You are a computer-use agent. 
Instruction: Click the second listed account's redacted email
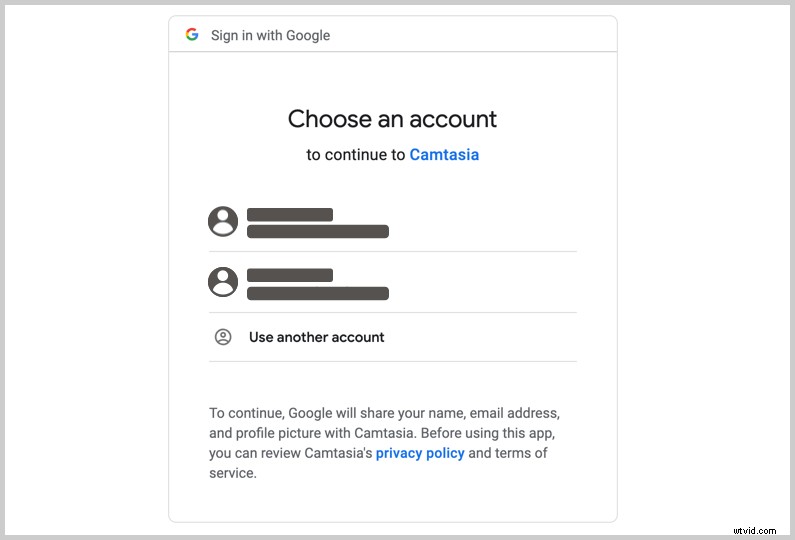pos(318,294)
